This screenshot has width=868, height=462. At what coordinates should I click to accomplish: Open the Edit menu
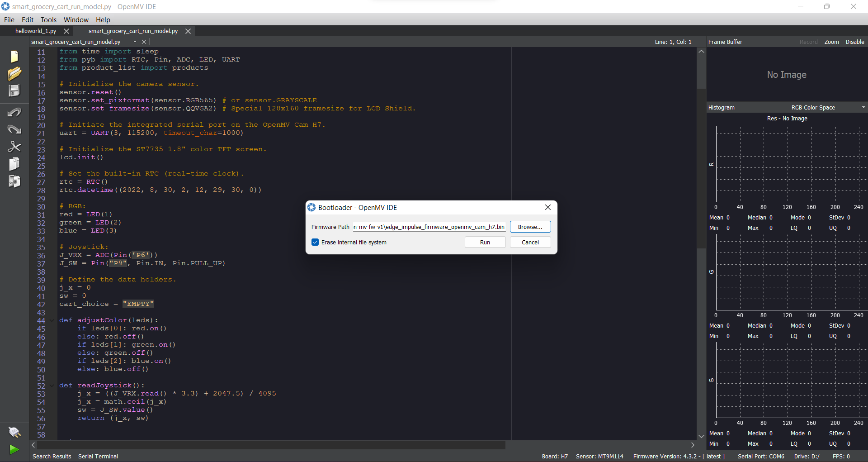point(28,20)
